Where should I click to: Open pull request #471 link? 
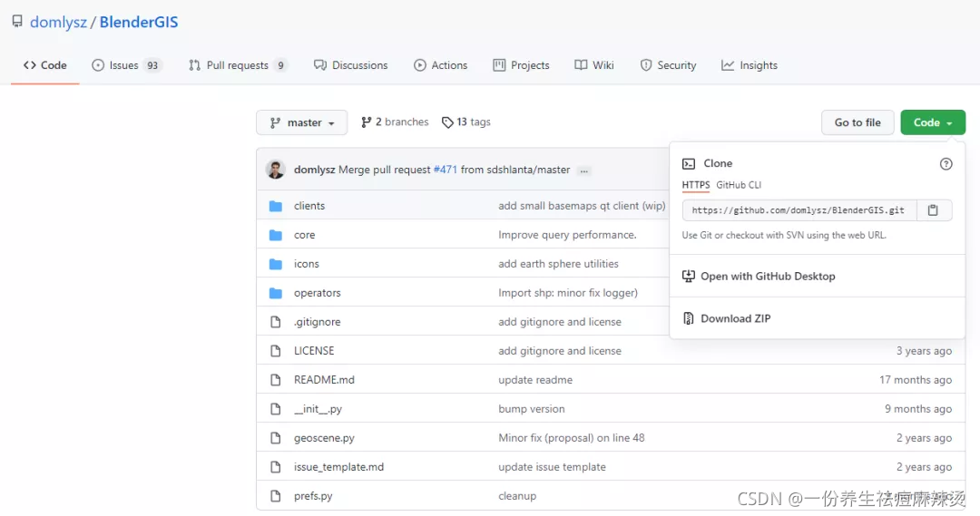click(x=445, y=170)
